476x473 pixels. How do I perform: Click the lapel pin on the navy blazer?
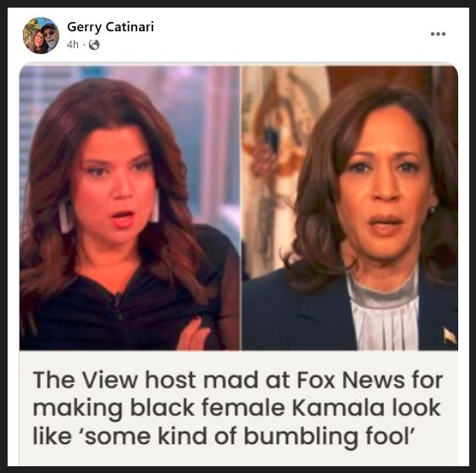(450, 336)
